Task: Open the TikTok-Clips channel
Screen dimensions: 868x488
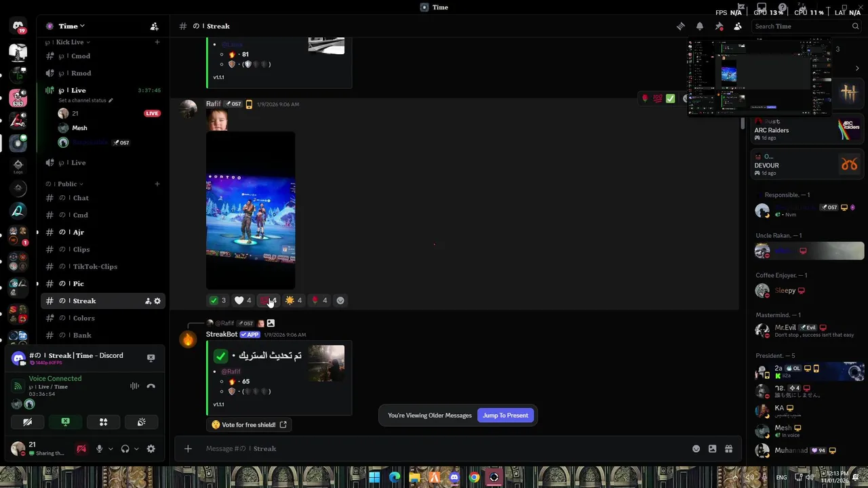Action: coord(102,267)
